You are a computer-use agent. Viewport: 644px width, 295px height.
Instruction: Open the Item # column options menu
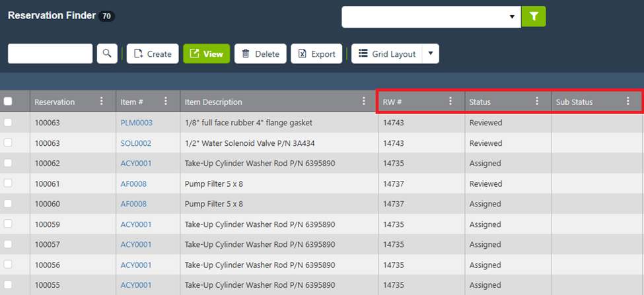166,102
